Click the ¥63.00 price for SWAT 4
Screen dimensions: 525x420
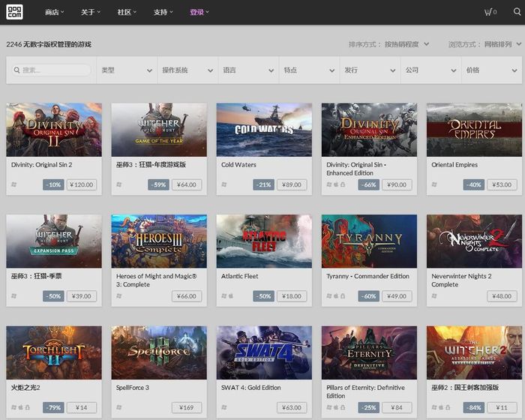pyautogui.click(x=292, y=407)
